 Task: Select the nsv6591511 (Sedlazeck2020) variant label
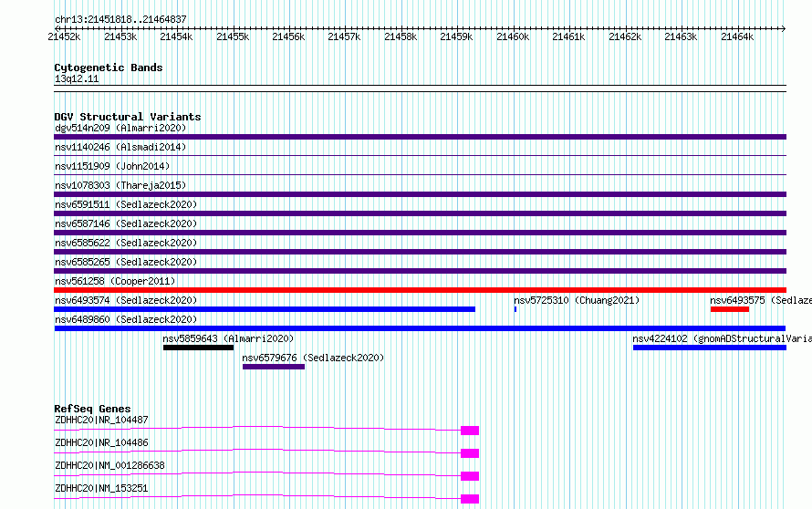click(x=126, y=204)
